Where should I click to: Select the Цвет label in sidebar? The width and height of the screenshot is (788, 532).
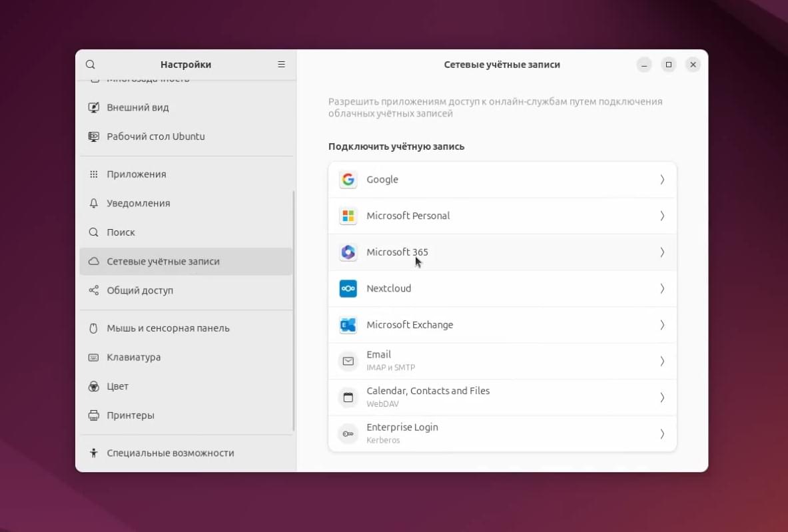point(118,386)
